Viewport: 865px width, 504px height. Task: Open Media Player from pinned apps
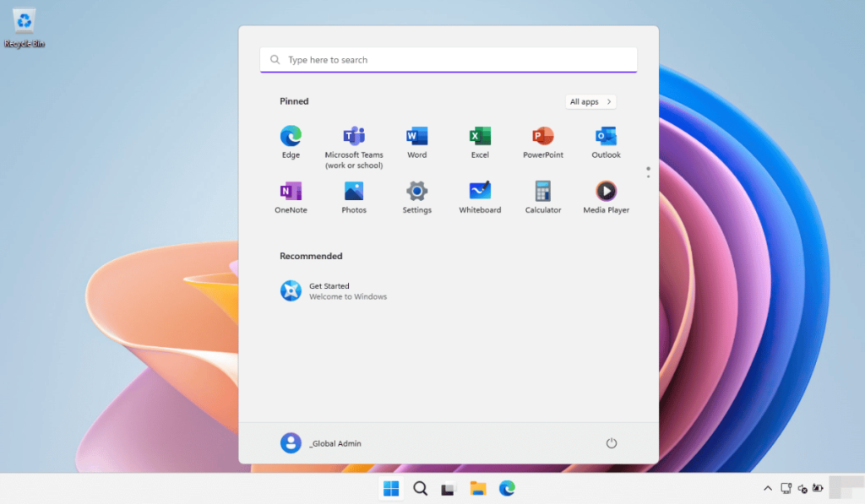605,192
